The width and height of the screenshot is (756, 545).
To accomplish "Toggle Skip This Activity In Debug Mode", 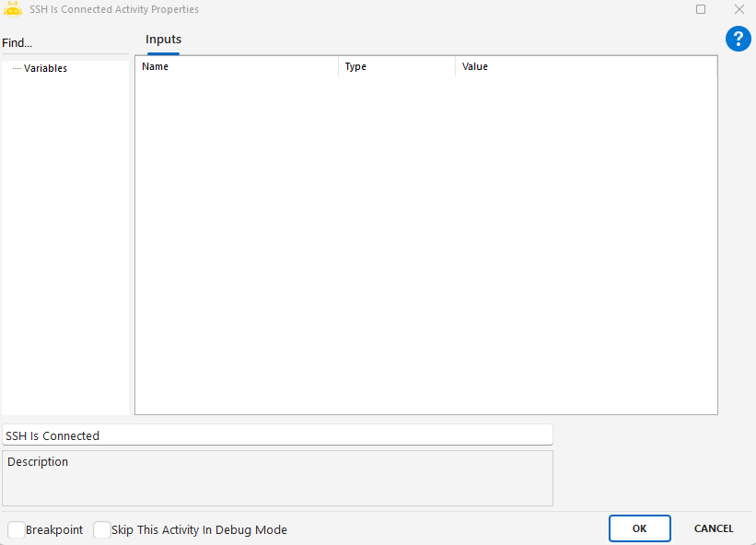I will coord(101,530).
